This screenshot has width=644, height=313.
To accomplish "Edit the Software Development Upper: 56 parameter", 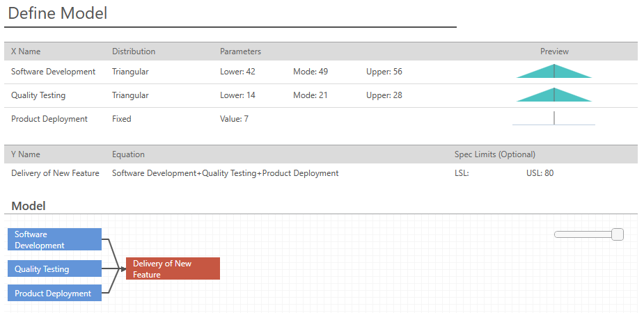I will (x=384, y=72).
